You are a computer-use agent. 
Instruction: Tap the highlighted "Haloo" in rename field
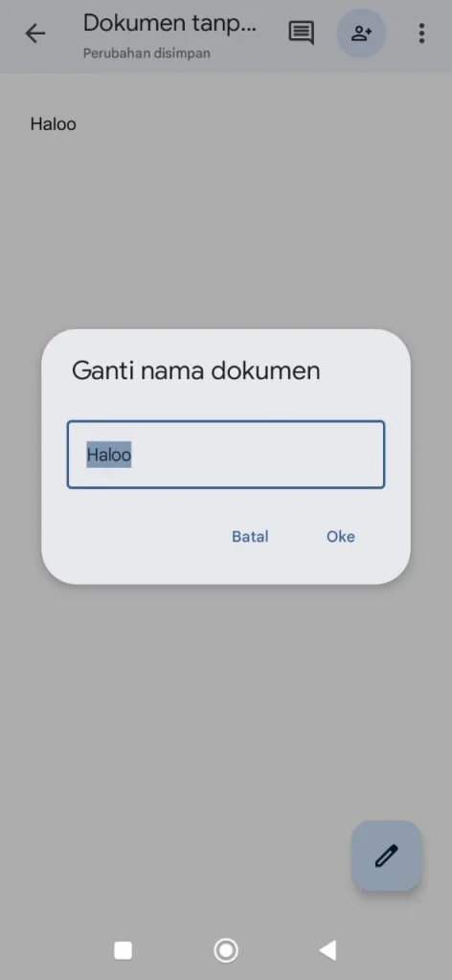(x=109, y=455)
